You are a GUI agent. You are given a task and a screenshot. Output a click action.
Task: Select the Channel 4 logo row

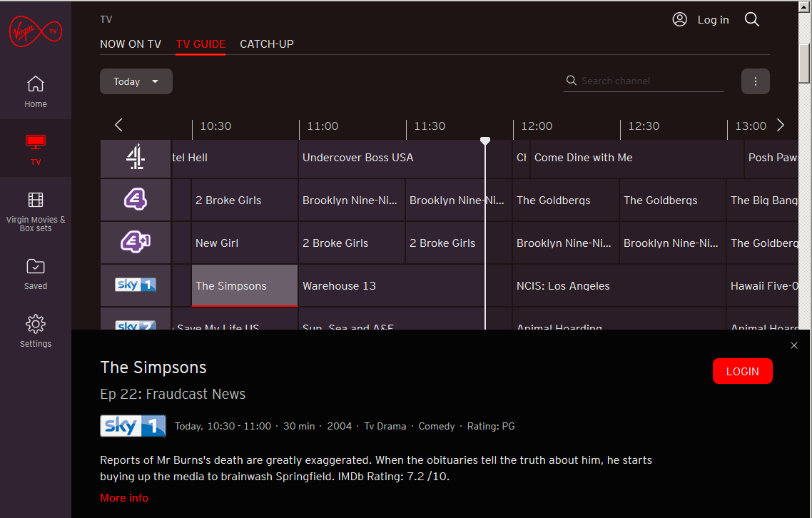pyautogui.click(x=136, y=158)
